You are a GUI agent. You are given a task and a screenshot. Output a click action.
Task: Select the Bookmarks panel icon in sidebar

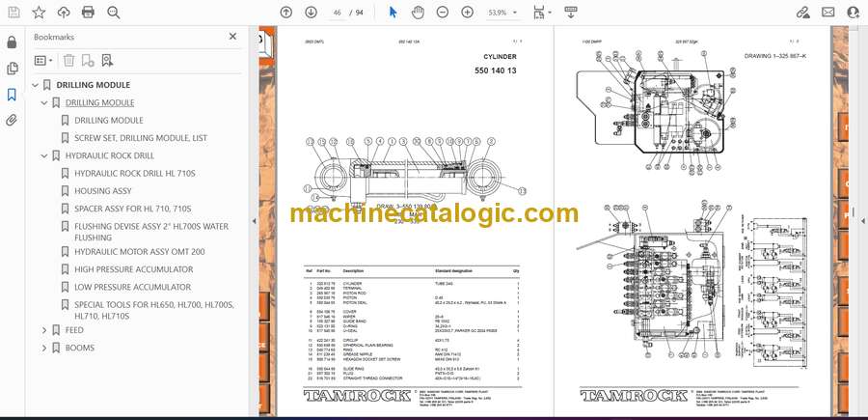click(12, 95)
